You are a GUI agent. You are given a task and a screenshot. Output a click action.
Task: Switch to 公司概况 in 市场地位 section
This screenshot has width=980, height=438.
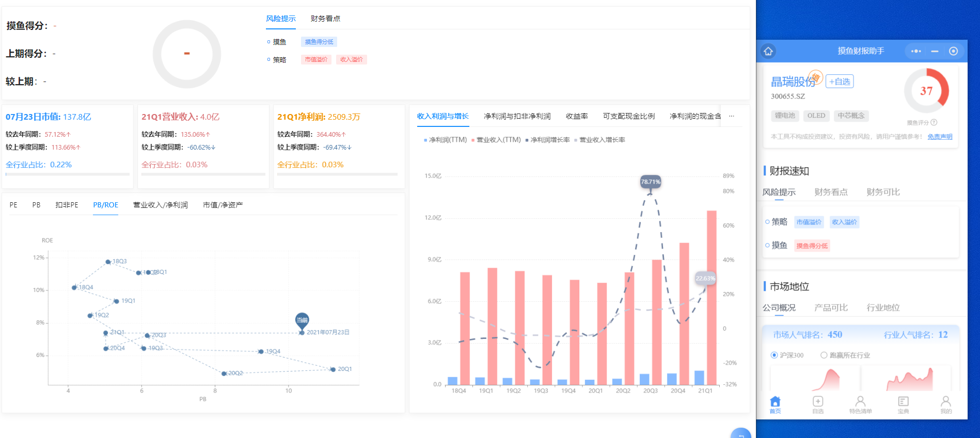point(779,307)
